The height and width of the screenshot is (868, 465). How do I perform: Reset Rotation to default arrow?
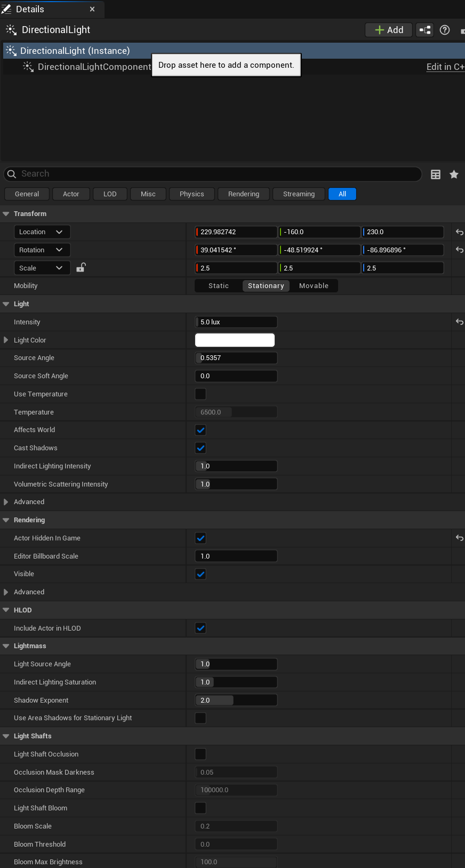(x=459, y=250)
